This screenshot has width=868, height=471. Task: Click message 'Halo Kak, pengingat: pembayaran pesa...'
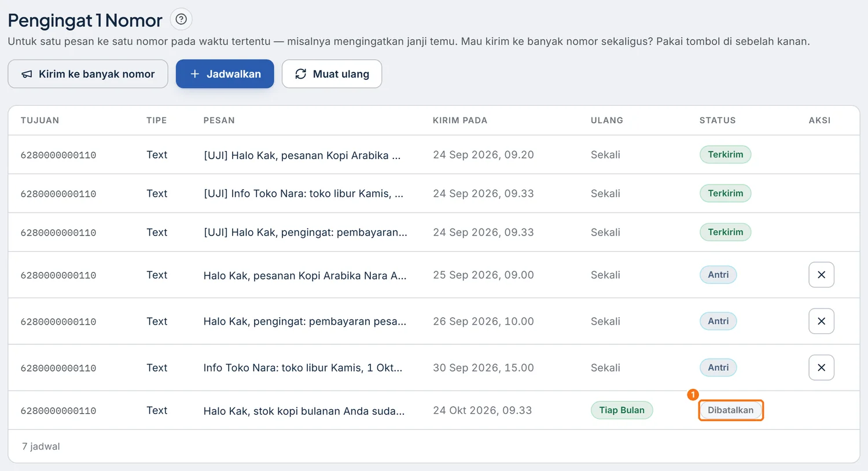tap(305, 322)
